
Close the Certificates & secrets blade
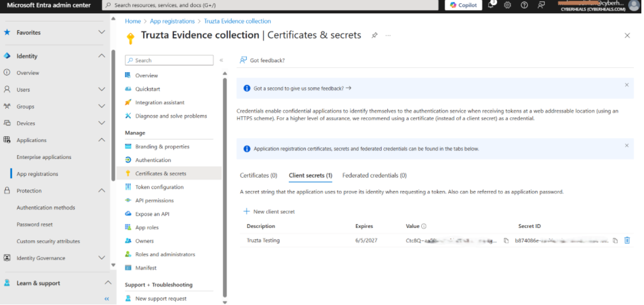tap(627, 35)
